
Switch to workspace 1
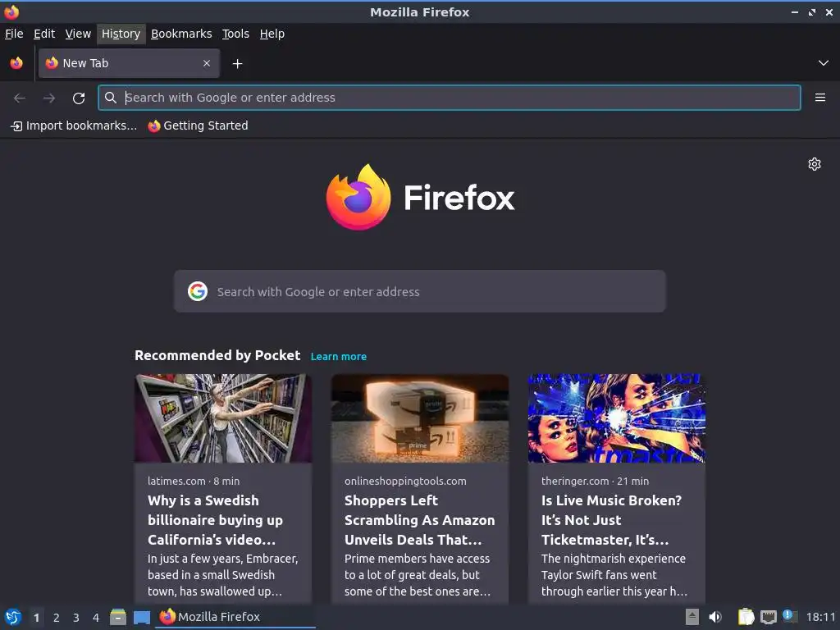(36, 618)
